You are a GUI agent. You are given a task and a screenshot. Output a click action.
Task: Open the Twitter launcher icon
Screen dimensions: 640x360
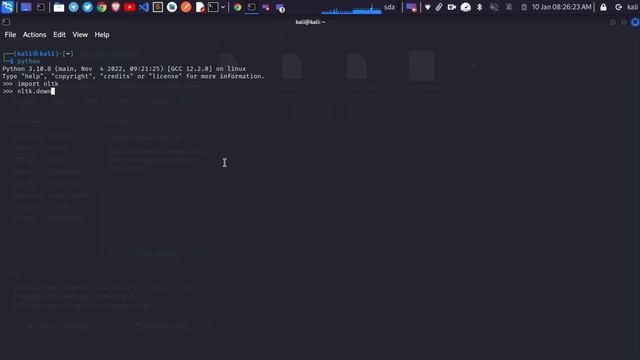point(87,7)
